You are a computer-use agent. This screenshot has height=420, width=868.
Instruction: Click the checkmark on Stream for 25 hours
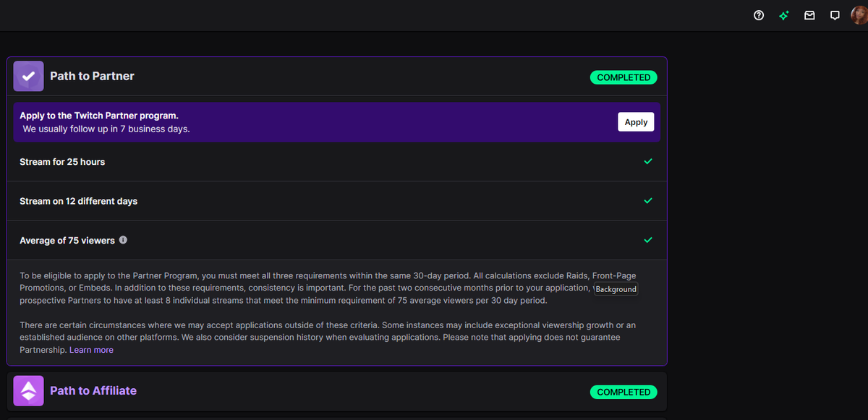click(648, 161)
